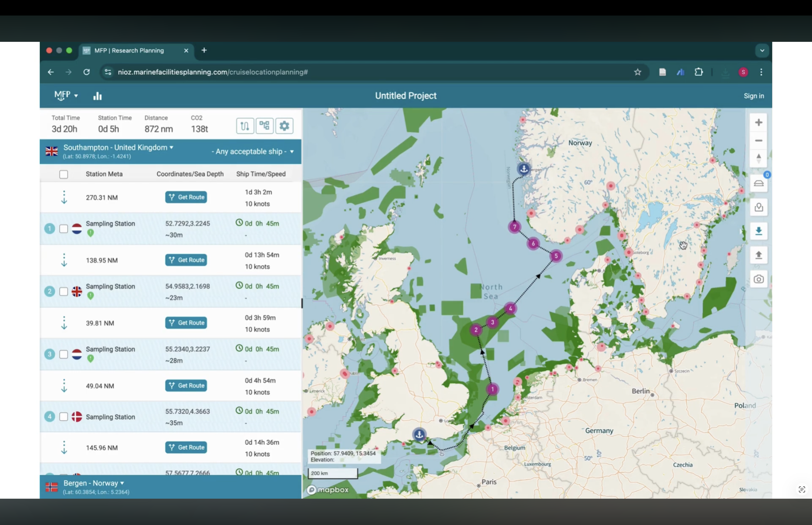Click the green pin under station 2
Image resolution: width=812 pixels, height=525 pixels.
tap(90, 296)
